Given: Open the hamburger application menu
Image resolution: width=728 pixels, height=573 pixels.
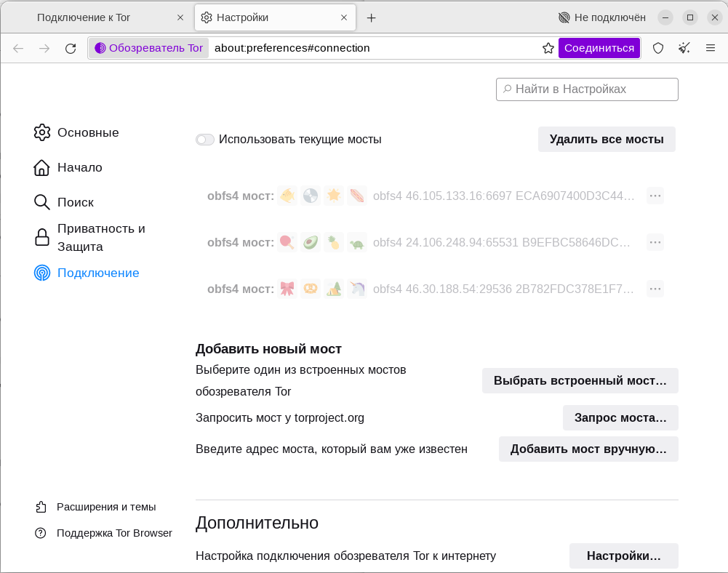Looking at the screenshot, I should click(711, 48).
